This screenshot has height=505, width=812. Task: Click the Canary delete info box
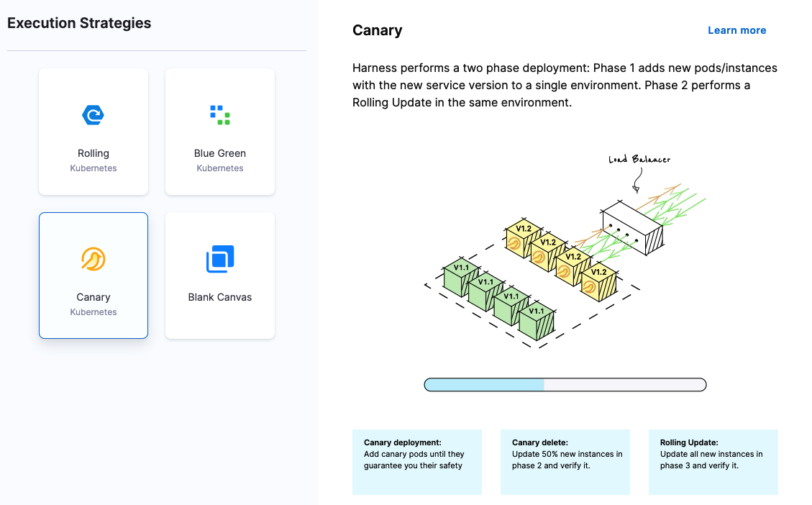[x=565, y=462]
